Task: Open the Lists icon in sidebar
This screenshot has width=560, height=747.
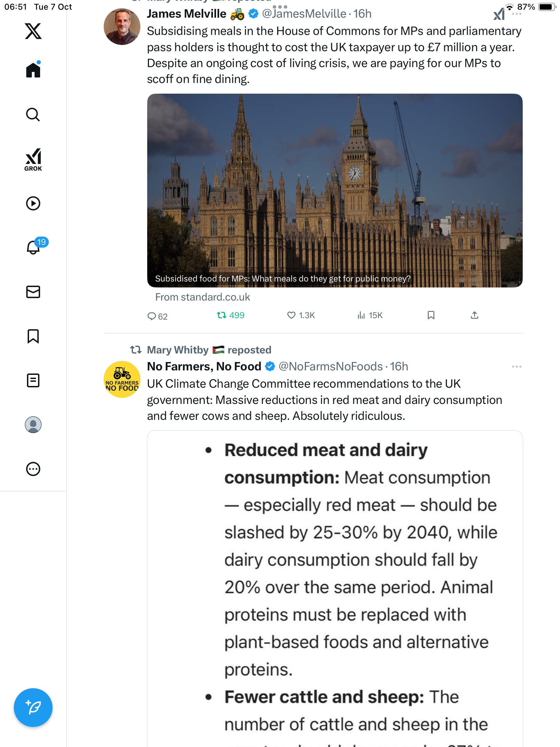Action: tap(33, 380)
